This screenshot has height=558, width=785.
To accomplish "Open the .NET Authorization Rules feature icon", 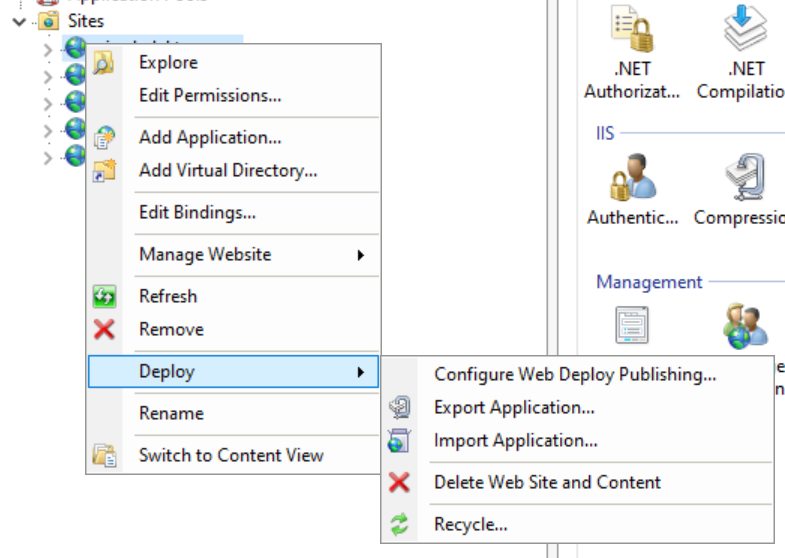I will [x=631, y=30].
